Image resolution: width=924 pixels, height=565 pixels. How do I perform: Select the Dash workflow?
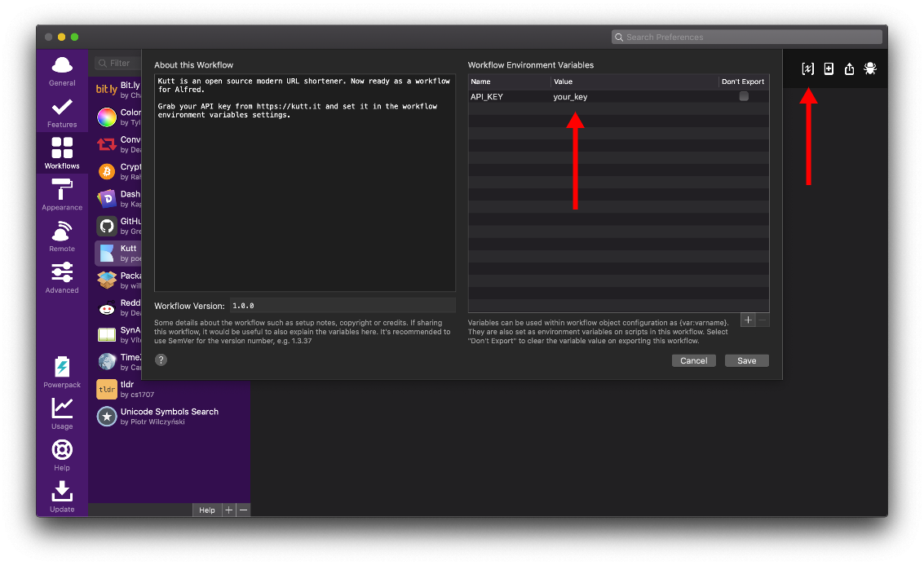[118, 199]
